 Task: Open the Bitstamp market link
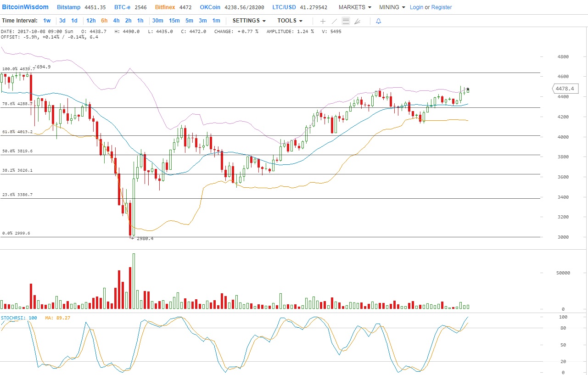tap(68, 7)
